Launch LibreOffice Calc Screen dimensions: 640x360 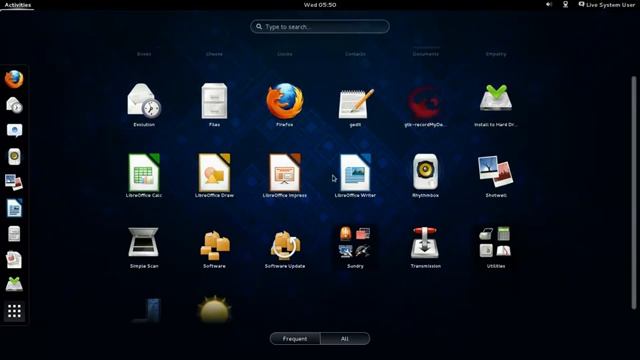[x=144, y=176]
